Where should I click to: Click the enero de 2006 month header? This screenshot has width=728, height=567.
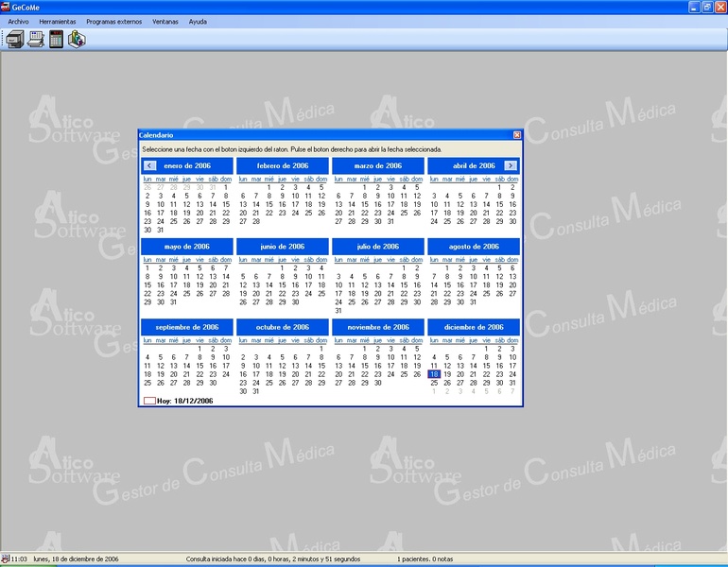pyautogui.click(x=187, y=165)
